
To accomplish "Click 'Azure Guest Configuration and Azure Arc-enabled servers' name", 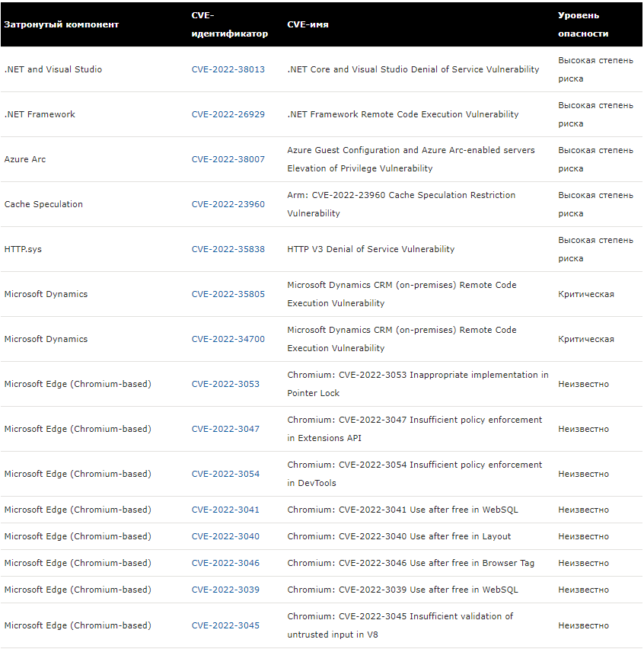I will [x=411, y=159].
